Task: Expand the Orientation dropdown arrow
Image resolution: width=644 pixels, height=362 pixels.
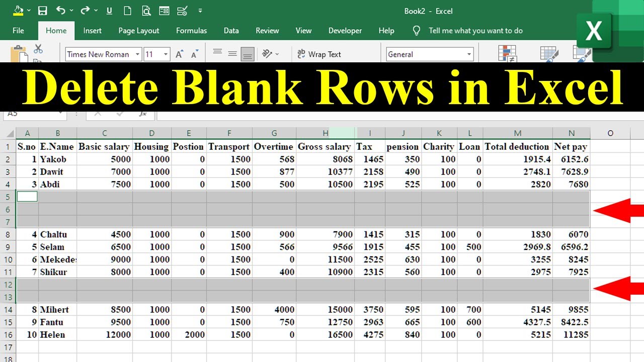Action: click(x=277, y=54)
